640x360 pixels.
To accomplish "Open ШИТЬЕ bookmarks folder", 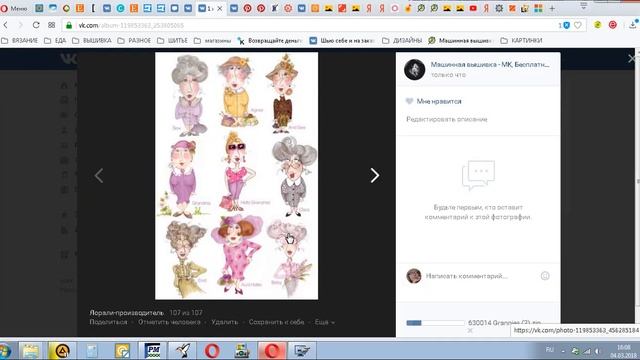I will pos(172,41).
